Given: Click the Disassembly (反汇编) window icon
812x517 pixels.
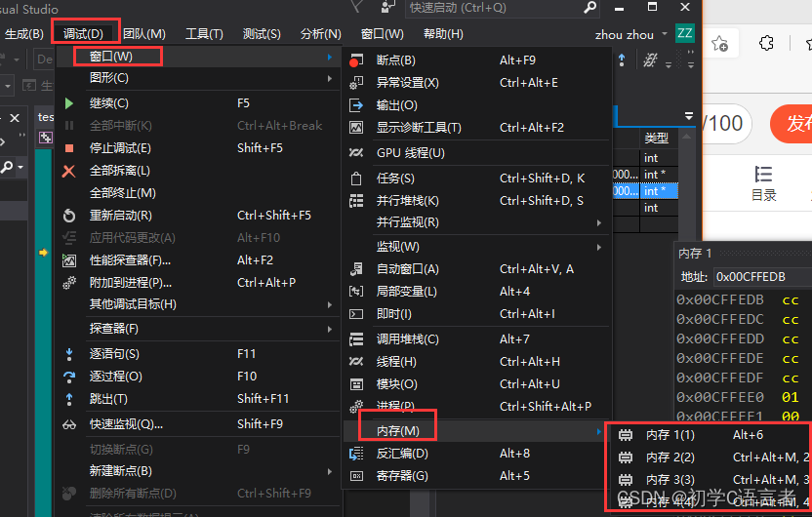Looking at the screenshot, I should (x=356, y=454).
